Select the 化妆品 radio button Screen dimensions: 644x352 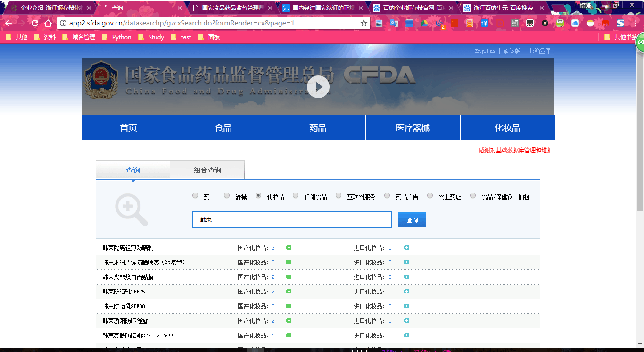(x=258, y=195)
